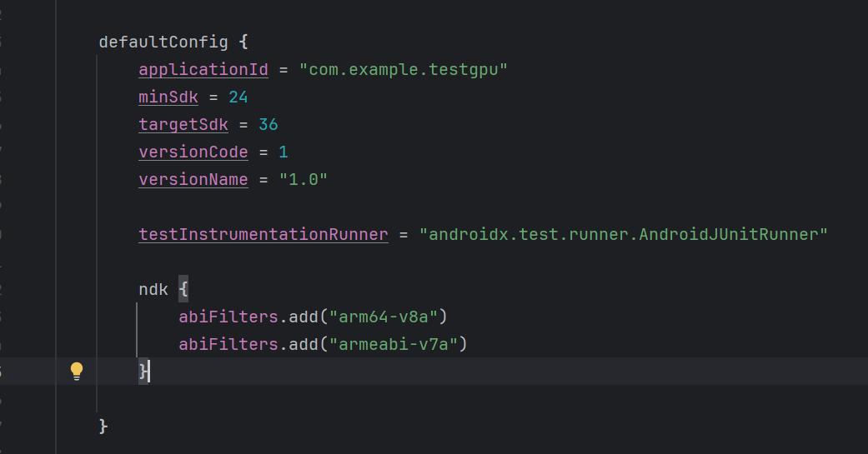Click the defaultConfig block name

[163, 42]
